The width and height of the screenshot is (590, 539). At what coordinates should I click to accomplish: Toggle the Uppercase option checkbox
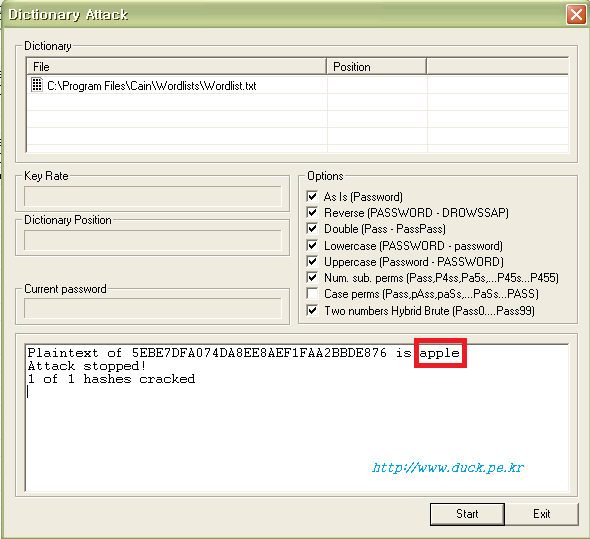click(x=312, y=261)
